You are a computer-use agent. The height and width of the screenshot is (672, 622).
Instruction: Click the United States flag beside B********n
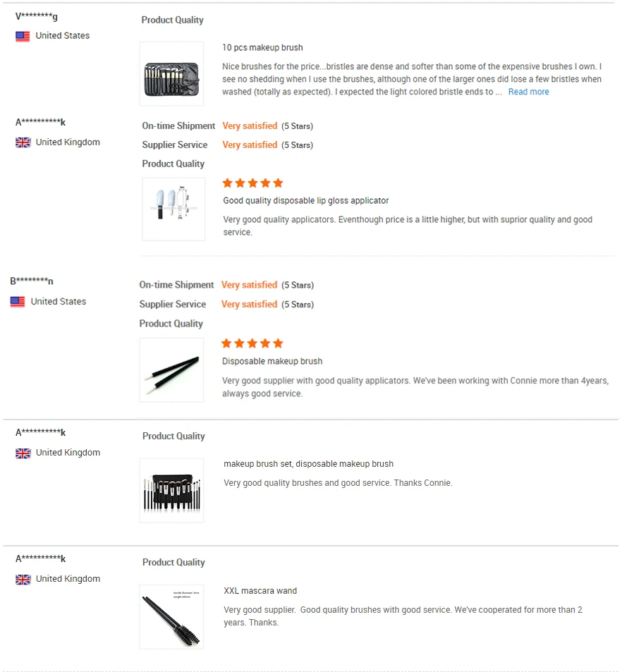click(x=18, y=302)
